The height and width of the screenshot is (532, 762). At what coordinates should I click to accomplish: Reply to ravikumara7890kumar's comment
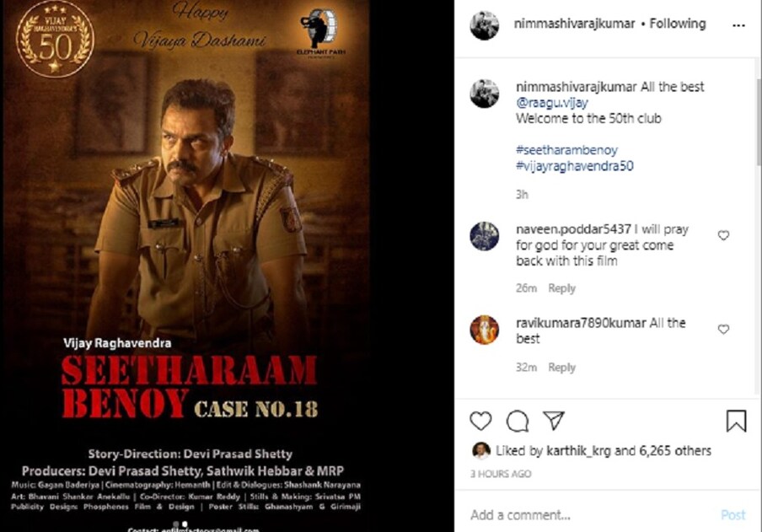pyautogui.click(x=561, y=367)
